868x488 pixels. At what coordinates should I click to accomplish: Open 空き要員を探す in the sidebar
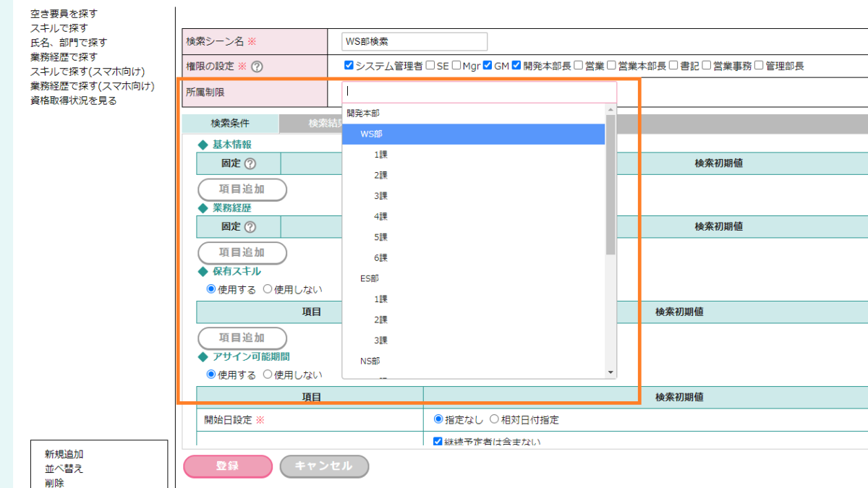coord(64,14)
